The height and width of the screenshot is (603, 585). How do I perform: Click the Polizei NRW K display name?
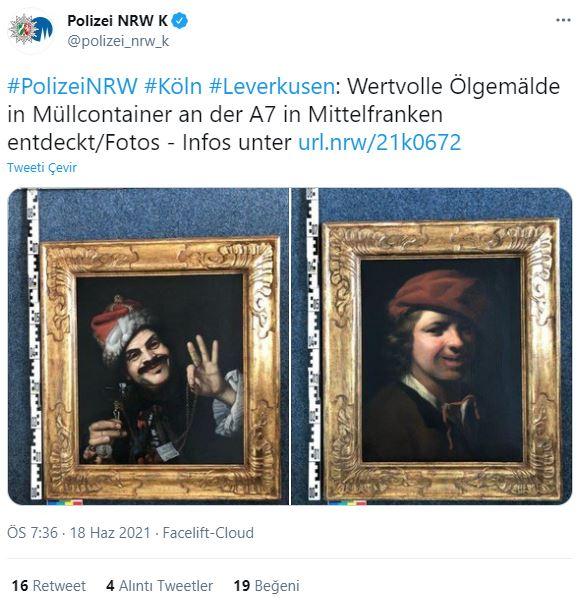(117, 21)
